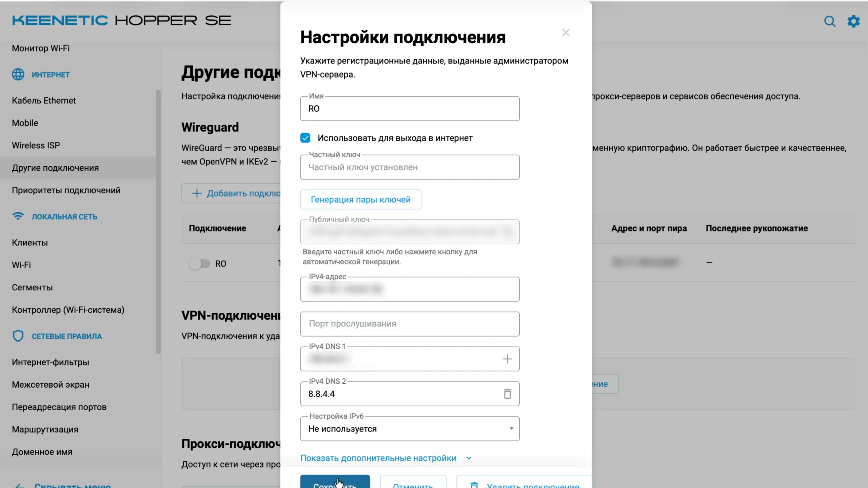Toggle Использовать для выхода в интернет checkbox
The height and width of the screenshot is (488, 868).
coord(305,138)
